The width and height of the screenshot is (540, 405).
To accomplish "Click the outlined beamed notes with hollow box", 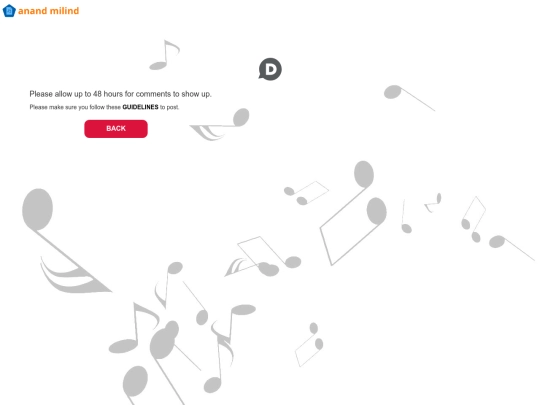I will [x=263, y=256].
